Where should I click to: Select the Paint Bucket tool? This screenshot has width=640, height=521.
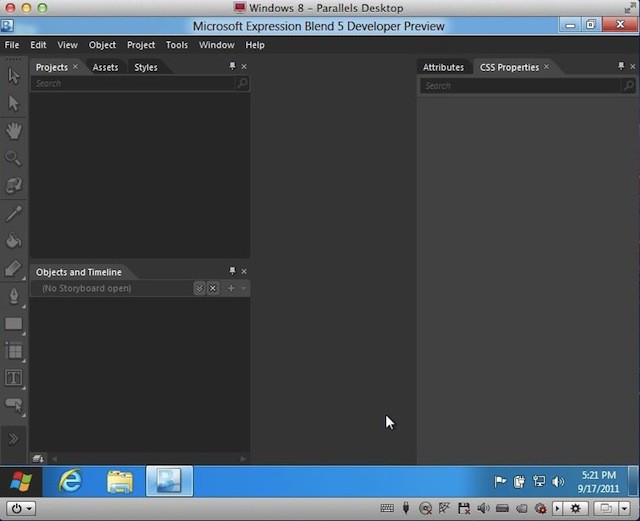pos(14,241)
